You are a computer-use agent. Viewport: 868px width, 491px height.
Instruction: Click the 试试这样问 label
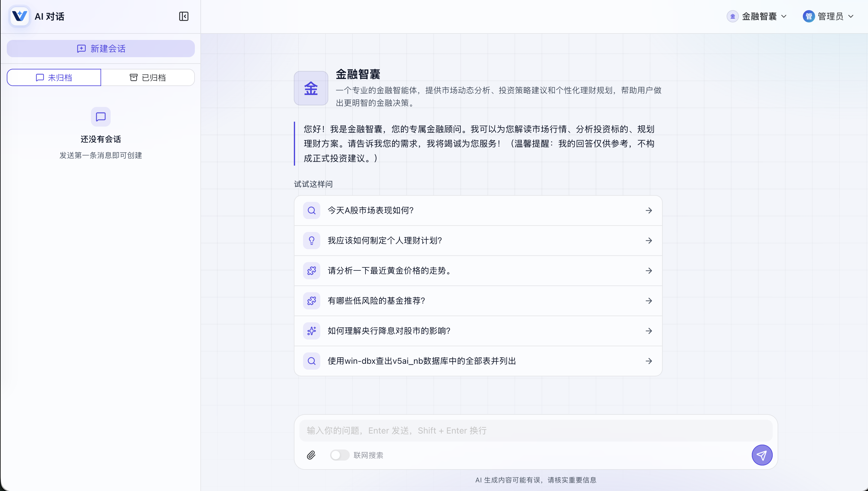pyautogui.click(x=313, y=184)
